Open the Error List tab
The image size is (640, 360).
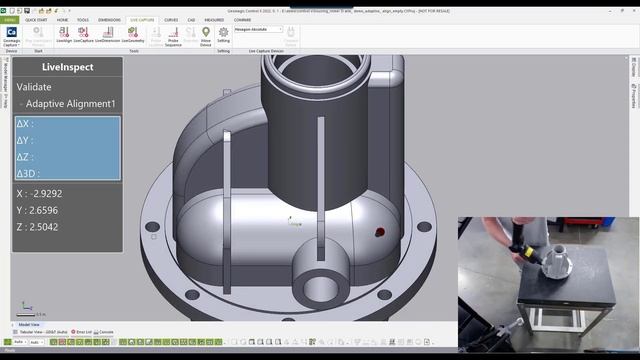point(82,332)
